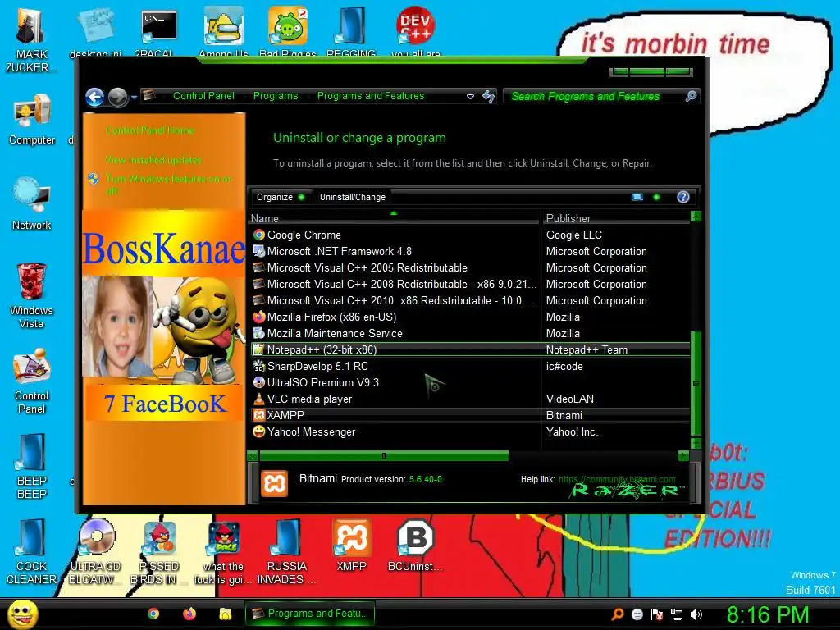Select Mozilla Firefox icon in list
This screenshot has width=840, height=630.
(258, 317)
